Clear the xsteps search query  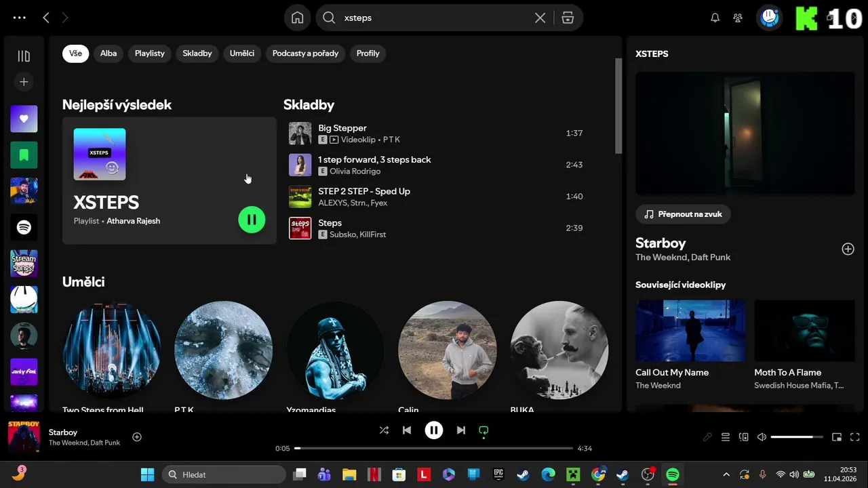click(540, 18)
